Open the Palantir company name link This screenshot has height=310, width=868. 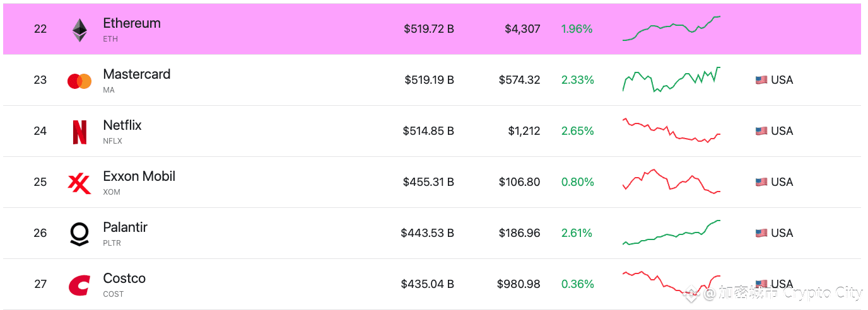click(125, 227)
